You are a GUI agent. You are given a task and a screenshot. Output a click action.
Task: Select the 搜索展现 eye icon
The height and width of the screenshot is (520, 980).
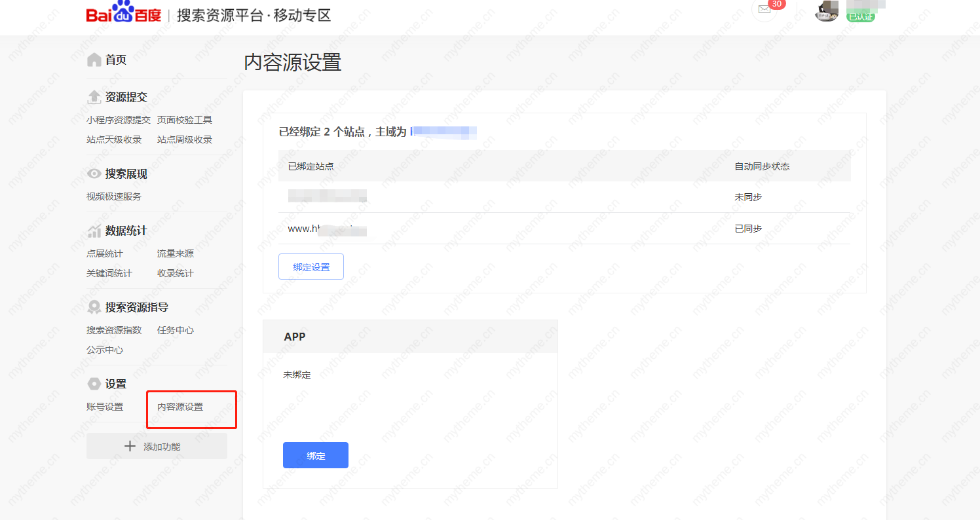[94, 174]
